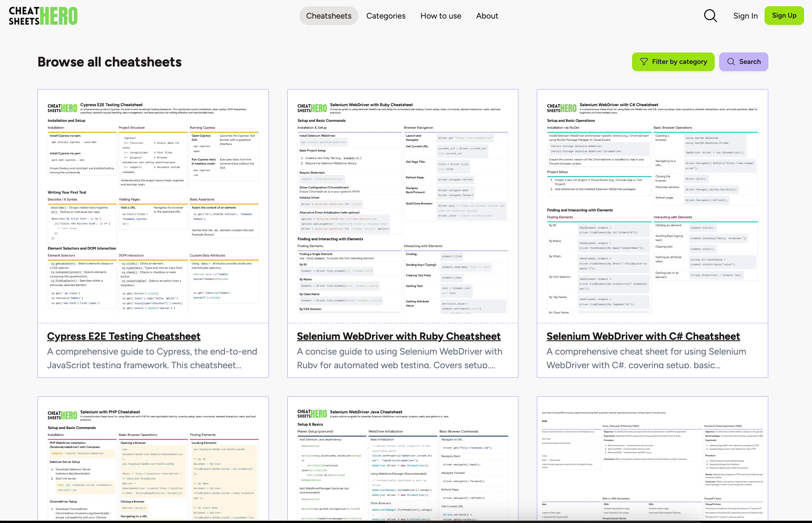Screen dimensions: 812x523
Task: Click the purple Search button
Action: point(743,61)
